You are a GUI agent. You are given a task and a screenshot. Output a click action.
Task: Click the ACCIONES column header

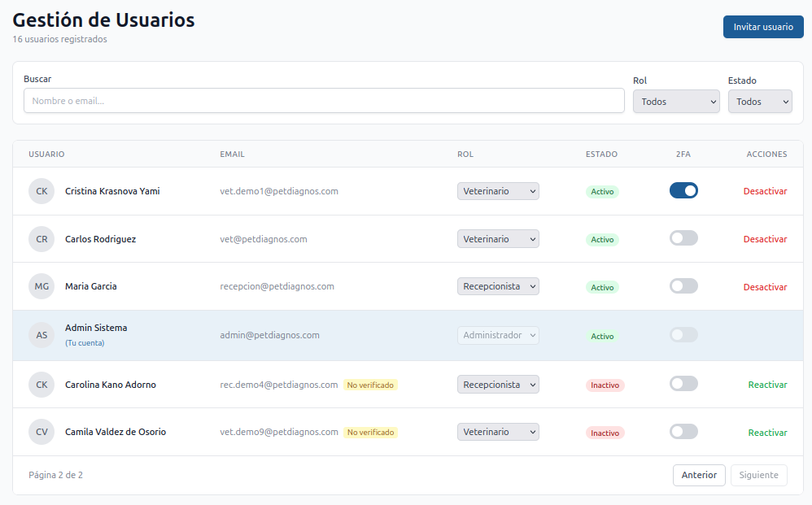(x=766, y=155)
